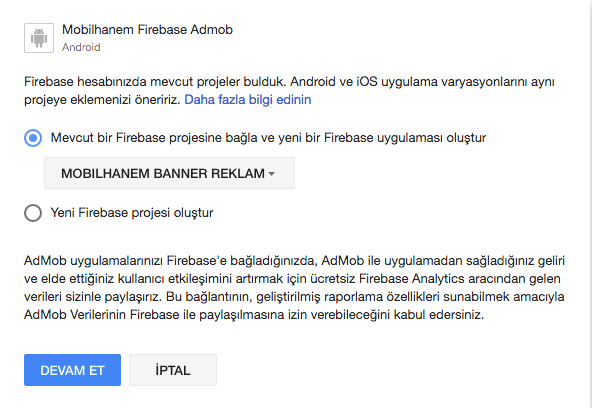Click the Android robot app icon

click(39, 38)
